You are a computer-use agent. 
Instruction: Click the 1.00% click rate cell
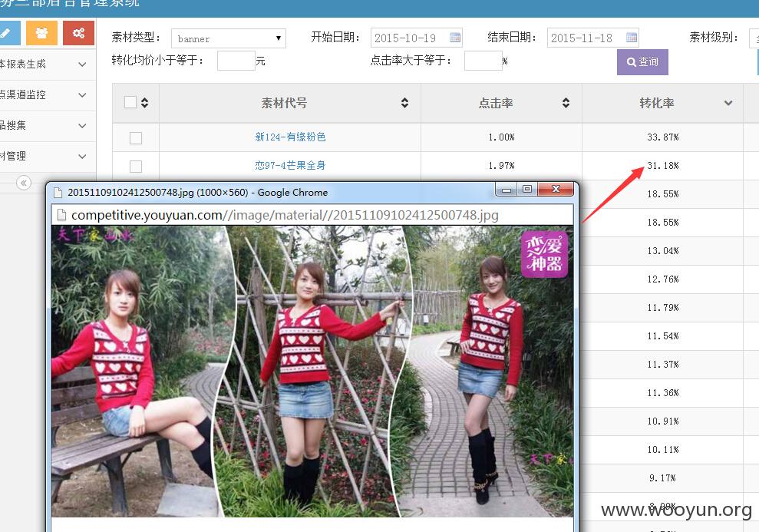coord(501,137)
